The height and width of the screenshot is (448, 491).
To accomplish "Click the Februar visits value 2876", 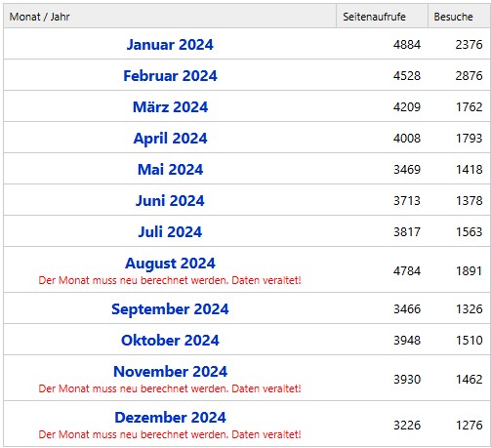I will point(469,75).
